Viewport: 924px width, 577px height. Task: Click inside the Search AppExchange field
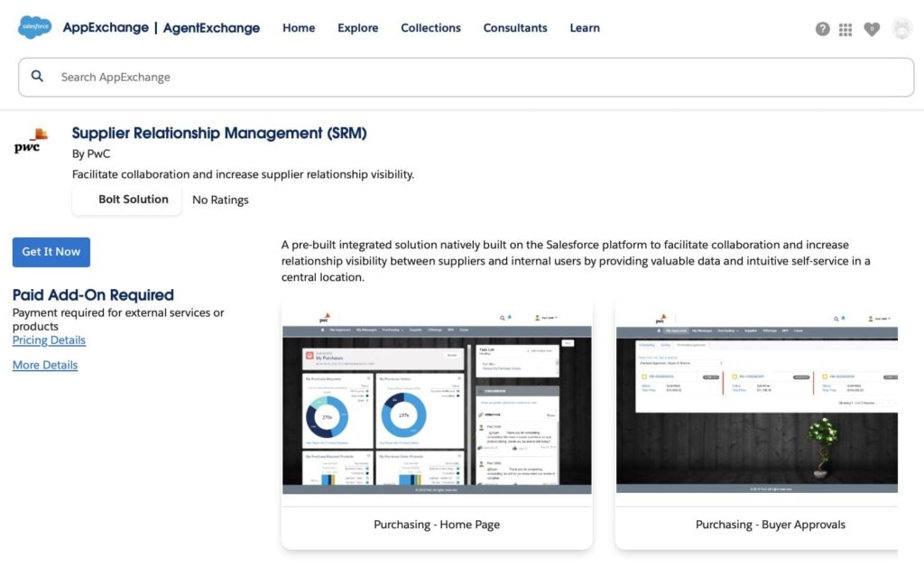click(x=271, y=77)
